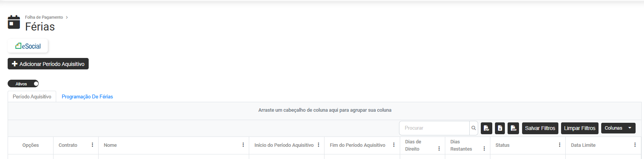This screenshot has width=644, height=159.
Task: Export the table as CSV
Action: pyautogui.click(x=513, y=128)
